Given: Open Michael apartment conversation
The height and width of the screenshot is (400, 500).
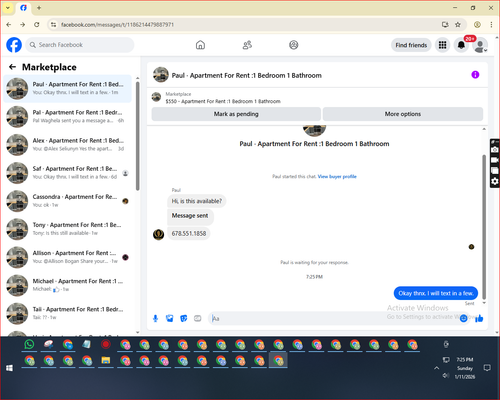Looking at the screenshot, I should (x=68, y=285).
